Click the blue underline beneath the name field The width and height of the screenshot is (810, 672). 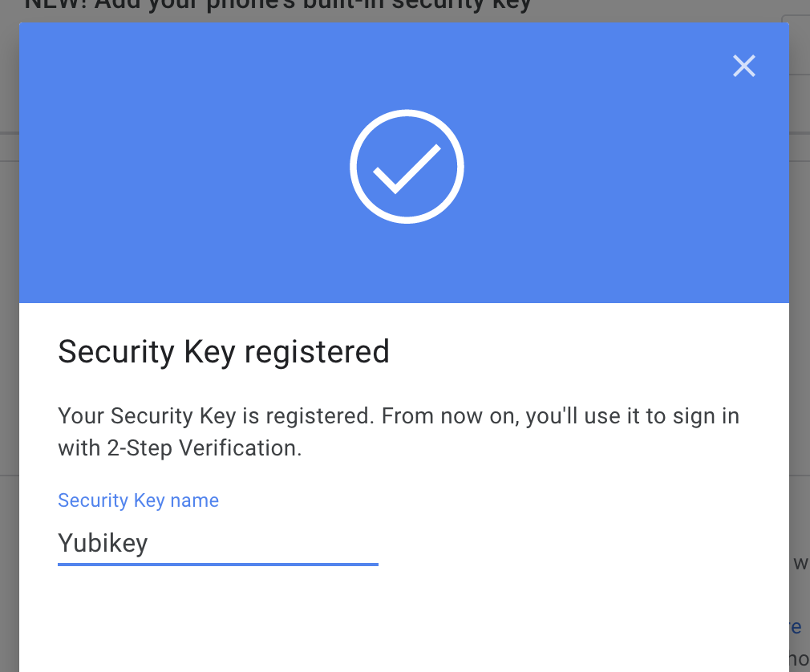pyautogui.click(x=218, y=565)
